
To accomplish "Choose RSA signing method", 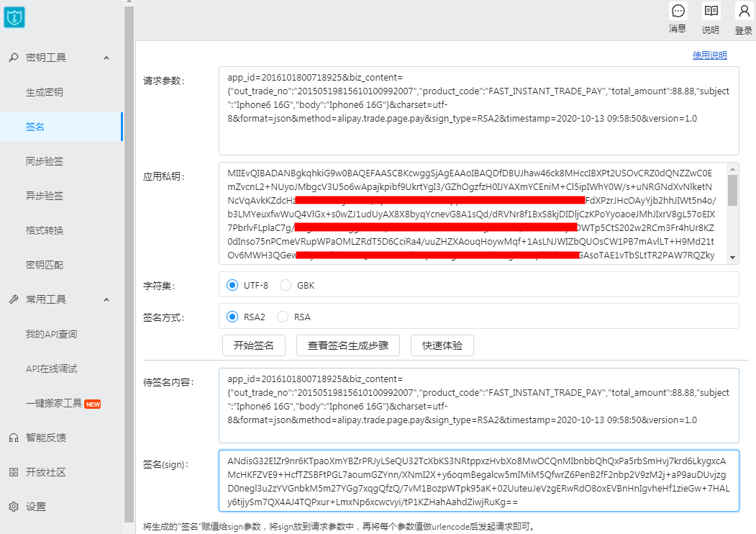I will pyautogui.click(x=283, y=317).
